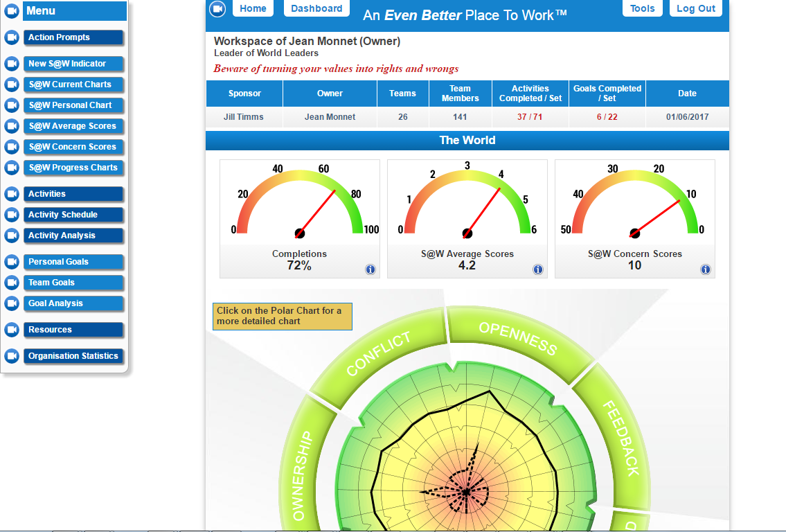Click the video icon beside Team Goals
The width and height of the screenshot is (786, 532).
click(12, 283)
